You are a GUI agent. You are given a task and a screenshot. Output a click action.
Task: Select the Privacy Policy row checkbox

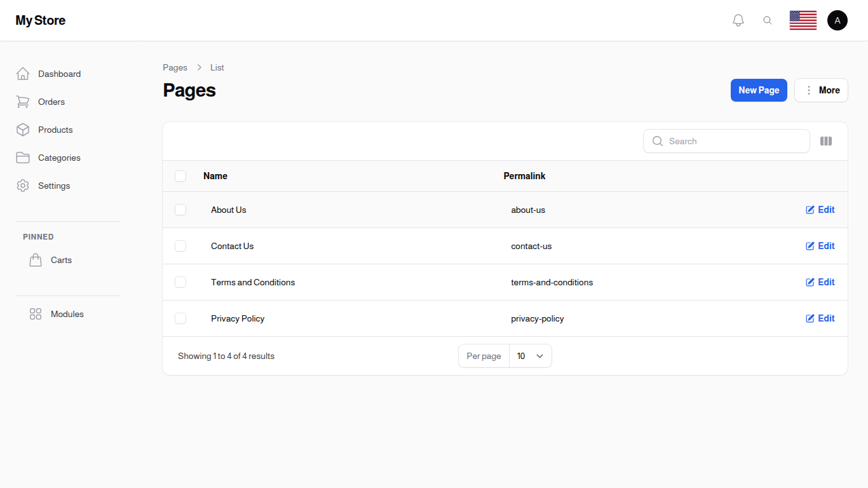(180, 318)
